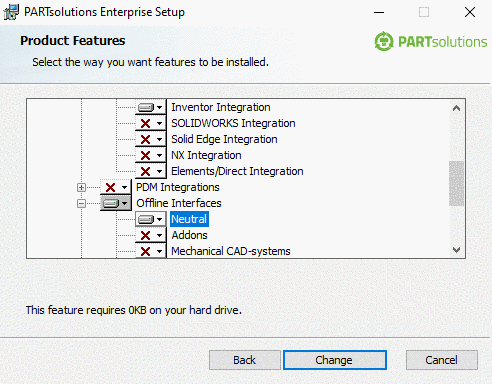Click the feature list scroll up arrow

[456, 108]
